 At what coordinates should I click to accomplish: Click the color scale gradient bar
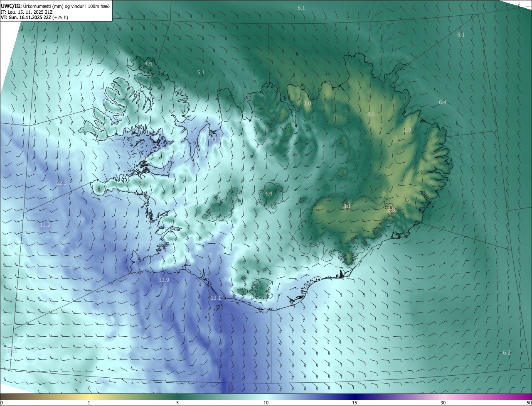point(266,396)
